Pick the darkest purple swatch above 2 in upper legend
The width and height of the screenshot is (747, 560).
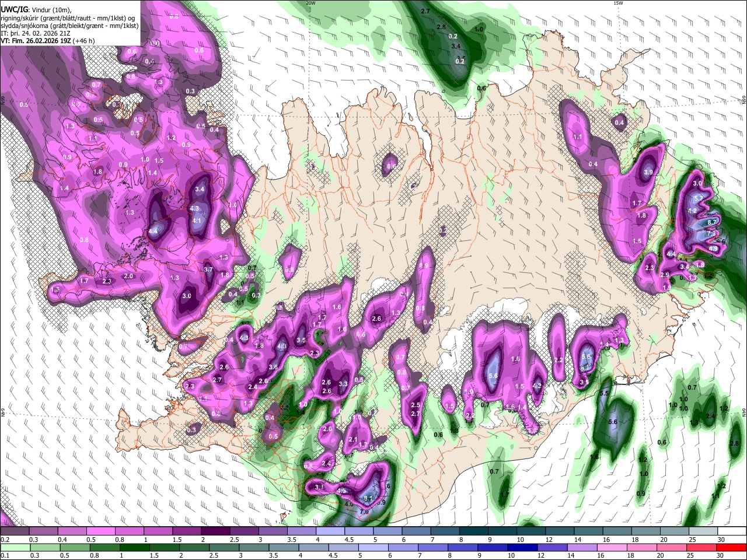coord(216,531)
